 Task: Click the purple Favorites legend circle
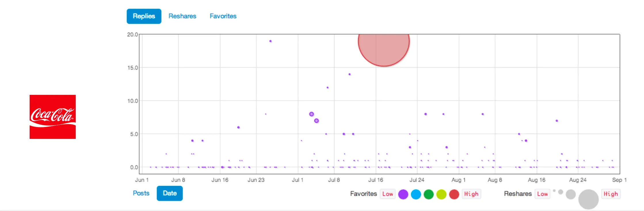point(403,194)
